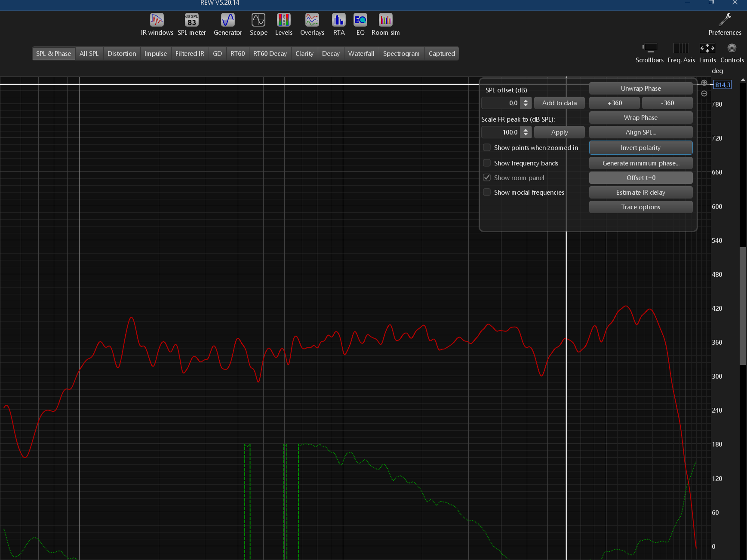Open the IR windows tool
This screenshot has height=560, width=747.
[157, 24]
